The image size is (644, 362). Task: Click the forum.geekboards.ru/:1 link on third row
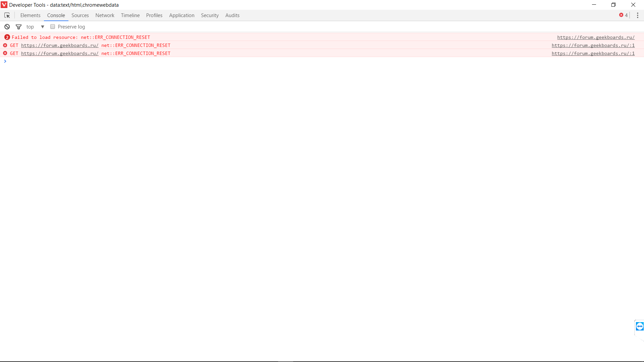coord(593,53)
